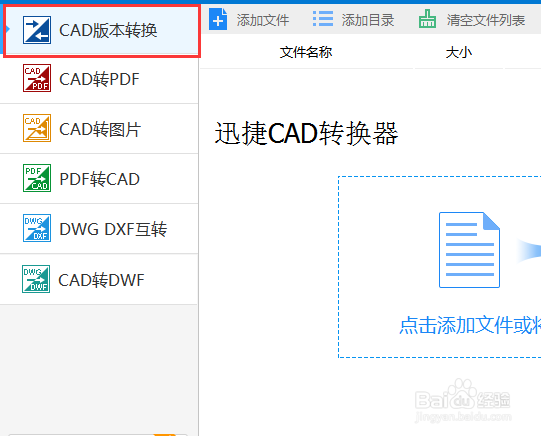Click the PDF转CAD green icon
Viewport: 541px width, 436px height.
(37, 178)
